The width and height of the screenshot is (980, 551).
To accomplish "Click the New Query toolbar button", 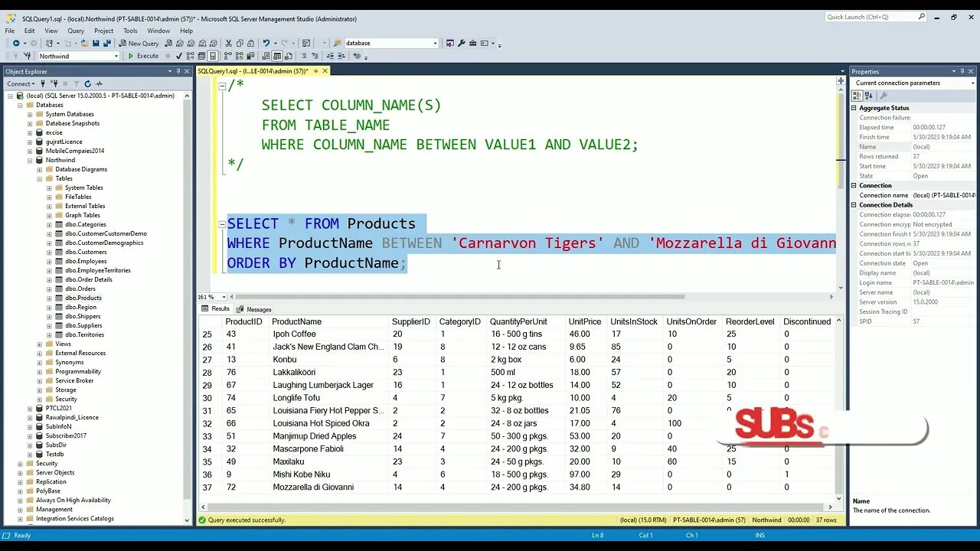I will [x=139, y=44].
